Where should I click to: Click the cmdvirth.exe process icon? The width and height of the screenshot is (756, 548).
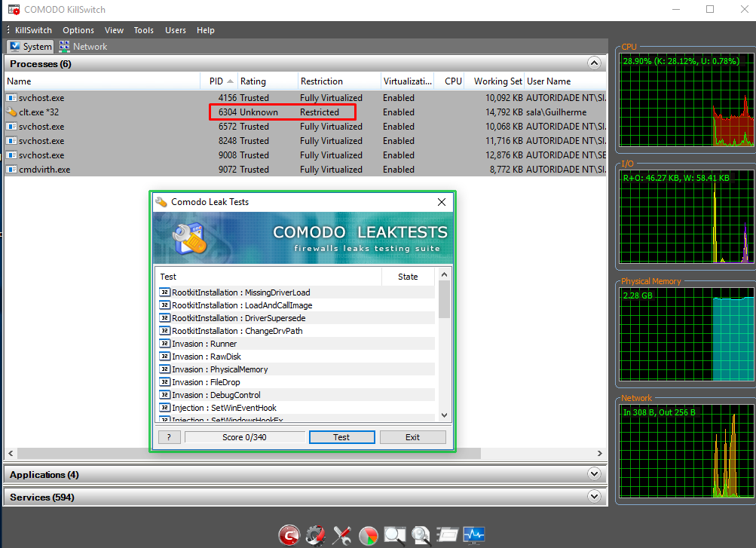tap(11, 169)
